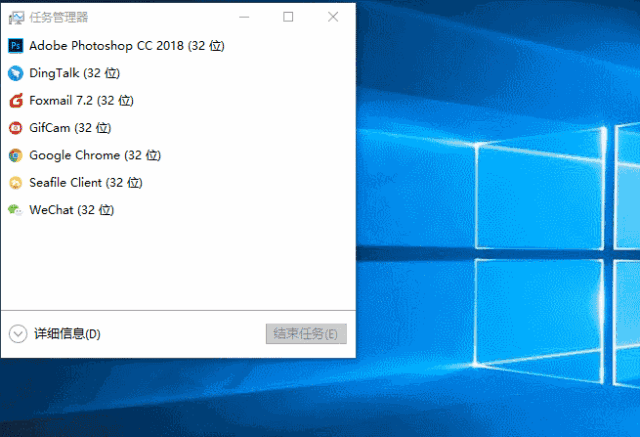Minimize the Task Manager window
The width and height of the screenshot is (640, 437).
pyautogui.click(x=243, y=17)
